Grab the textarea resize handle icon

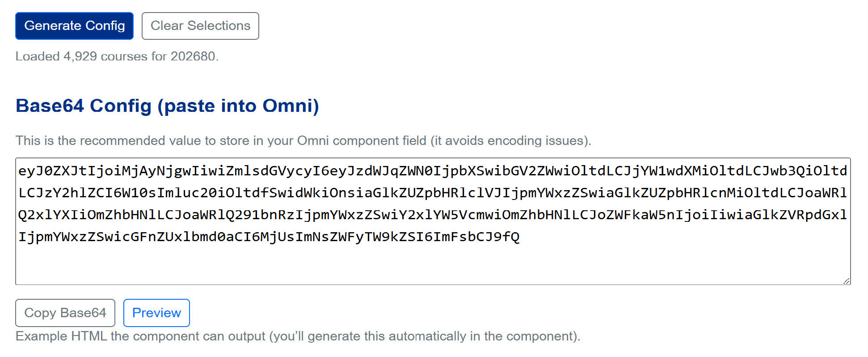[x=846, y=280]
